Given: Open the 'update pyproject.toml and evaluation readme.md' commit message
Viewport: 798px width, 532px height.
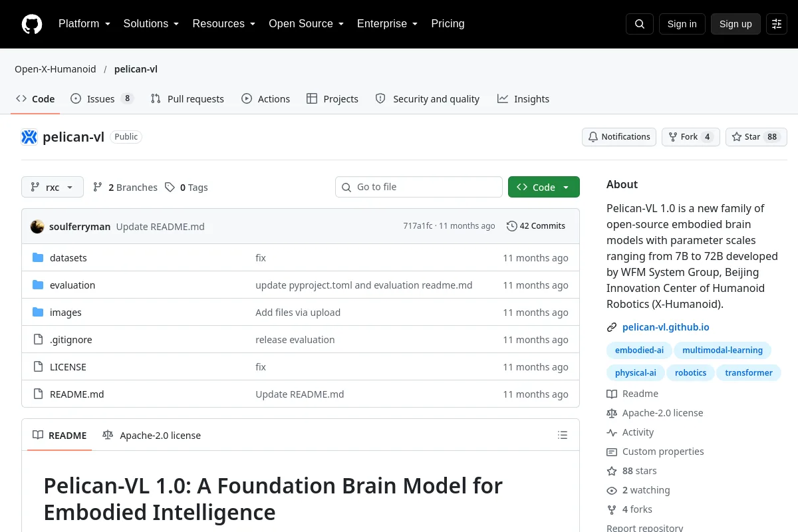Looking at the screenshot, I should pos(364,285).
